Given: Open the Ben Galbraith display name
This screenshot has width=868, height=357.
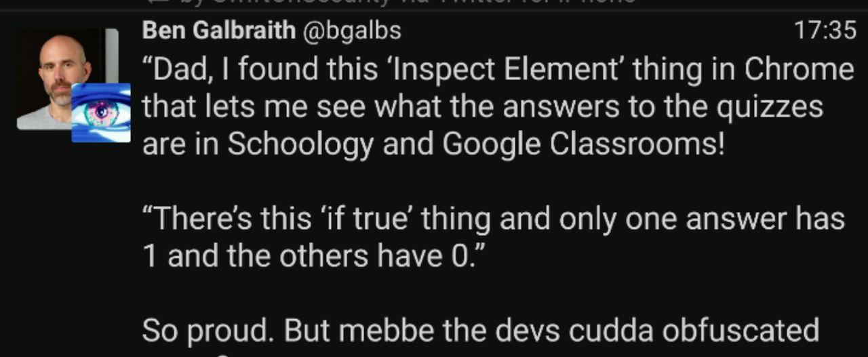Looking at the screenshot, I should [x=219, y=30].
